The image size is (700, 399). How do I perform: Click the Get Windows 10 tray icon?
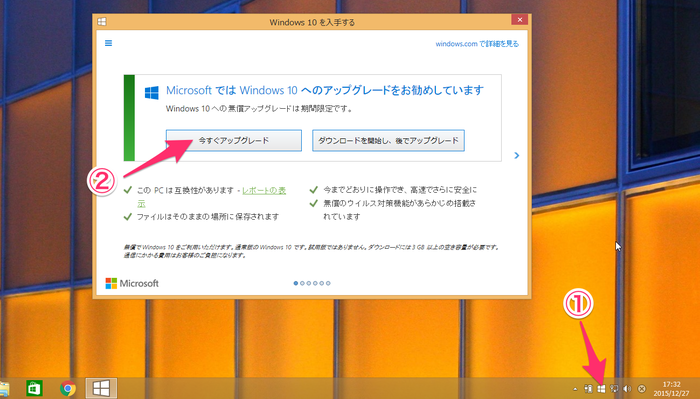point(601,389)
